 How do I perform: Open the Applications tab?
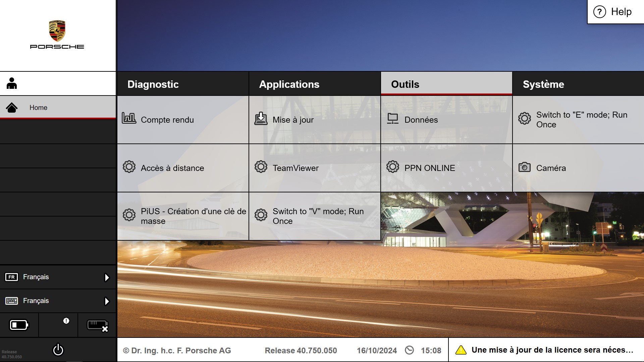[315, 84]
